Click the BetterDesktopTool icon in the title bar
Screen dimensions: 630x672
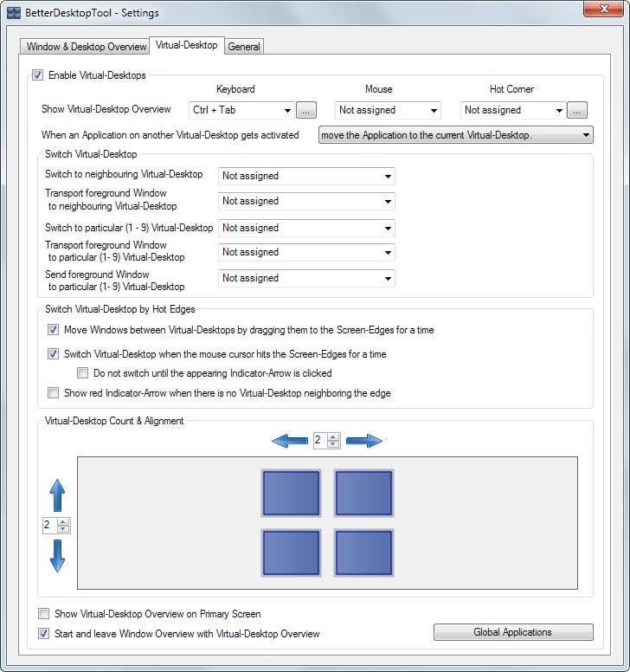tap(14, 13)
